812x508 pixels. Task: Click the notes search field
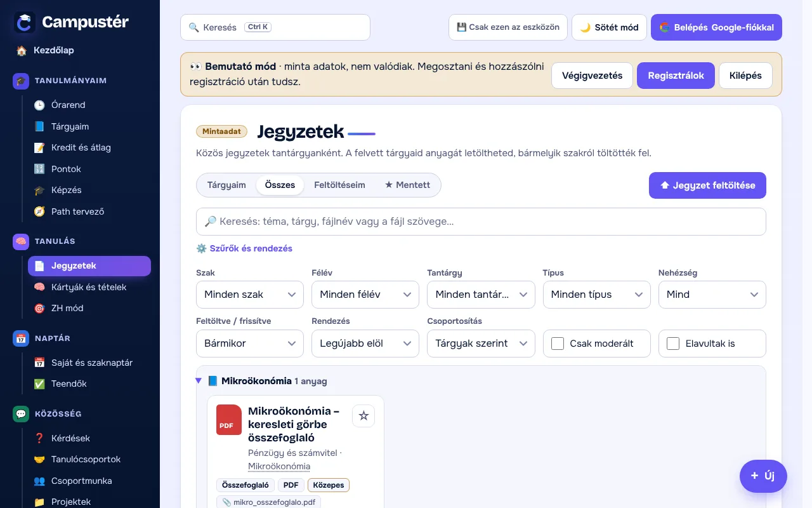coord(481,222)
